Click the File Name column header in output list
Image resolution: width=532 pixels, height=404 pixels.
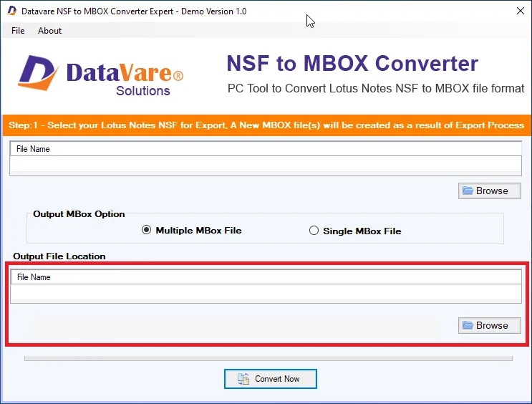[x=266, y=277]
